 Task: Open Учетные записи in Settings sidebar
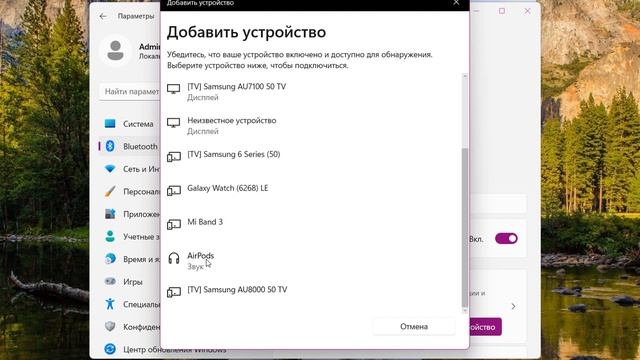[x=129, y=236]
